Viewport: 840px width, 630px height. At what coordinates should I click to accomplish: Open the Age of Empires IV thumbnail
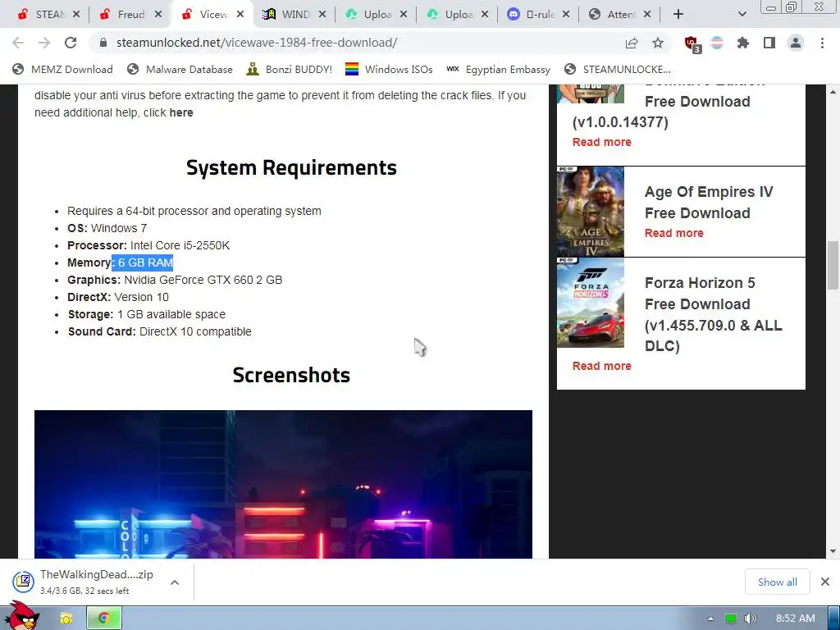coord(591,212)
